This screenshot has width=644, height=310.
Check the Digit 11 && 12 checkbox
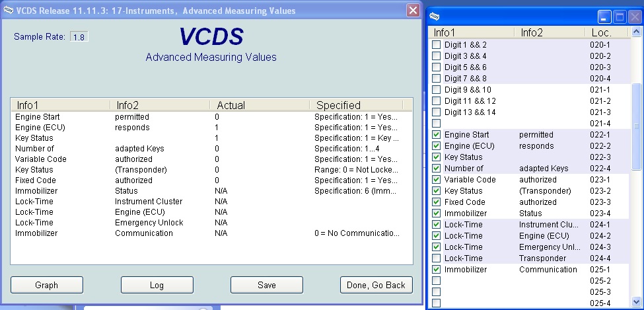point(436,100)
